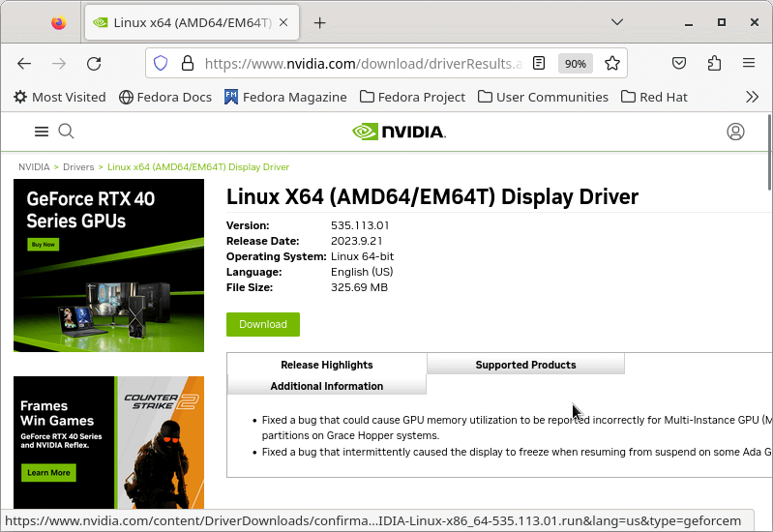
Task: Show more bookmarks overflow chevron
Action: 752,97
